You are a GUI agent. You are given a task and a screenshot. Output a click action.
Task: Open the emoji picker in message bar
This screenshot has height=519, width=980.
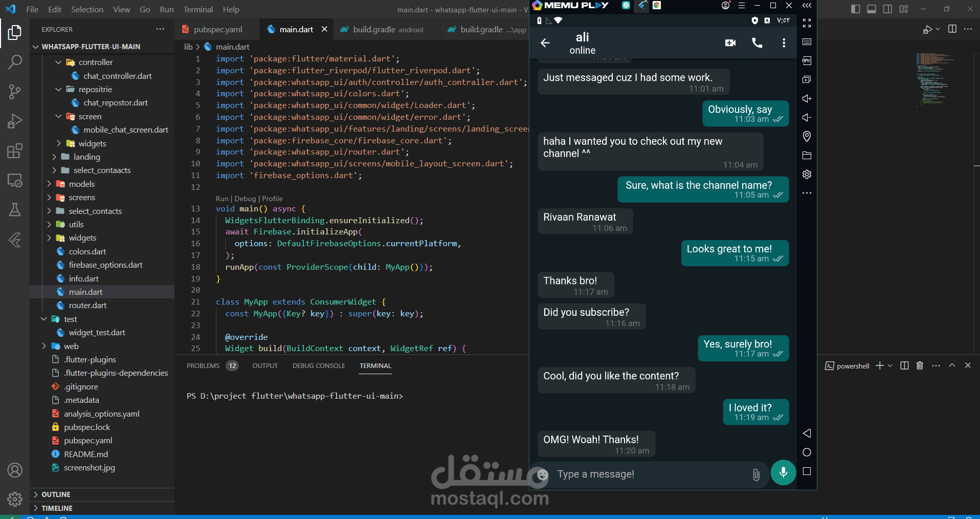543,475
